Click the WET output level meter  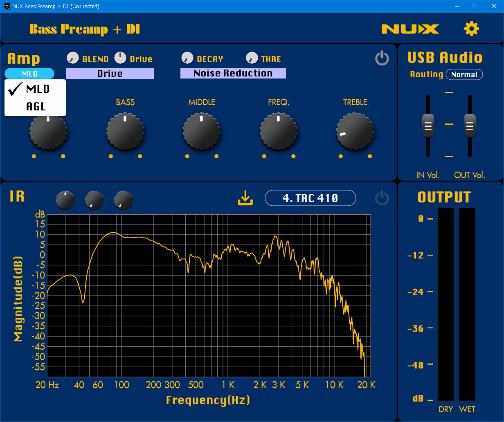[x=467, y=304]
